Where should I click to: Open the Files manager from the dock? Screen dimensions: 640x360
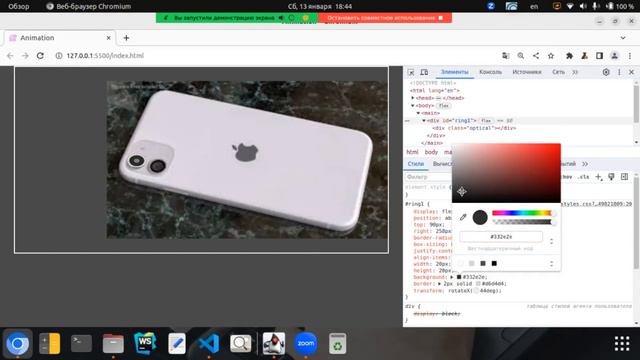(113, 343)
